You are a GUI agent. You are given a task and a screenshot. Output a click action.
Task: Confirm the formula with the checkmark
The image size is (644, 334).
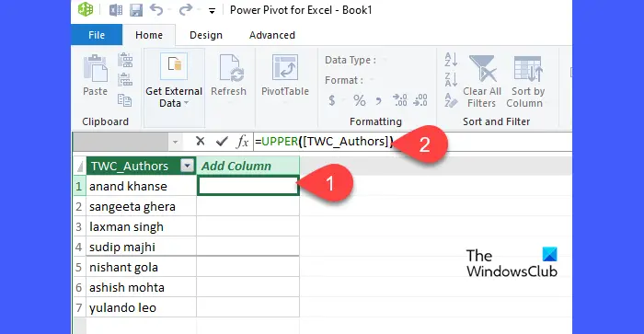tap(222, 142)
